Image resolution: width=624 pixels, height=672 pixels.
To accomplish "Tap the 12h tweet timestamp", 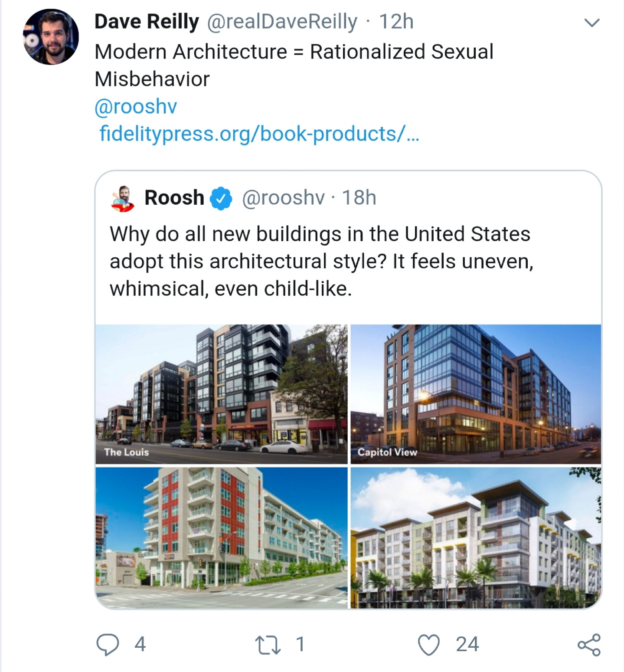I will [396, 22].
